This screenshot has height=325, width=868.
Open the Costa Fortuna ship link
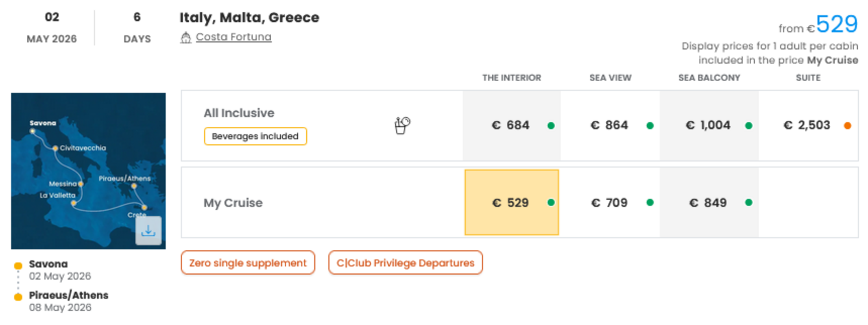coord(233,37)
